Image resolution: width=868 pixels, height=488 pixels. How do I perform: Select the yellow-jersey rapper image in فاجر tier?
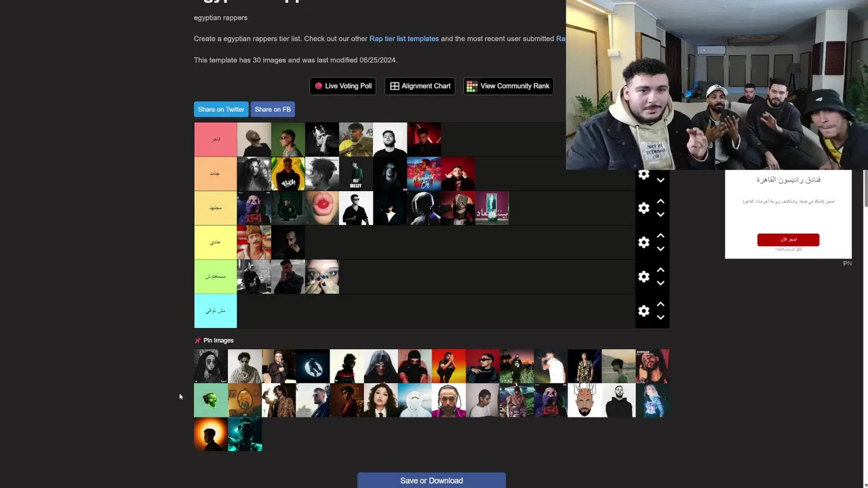pyautogui.click(x=356, y=140)
